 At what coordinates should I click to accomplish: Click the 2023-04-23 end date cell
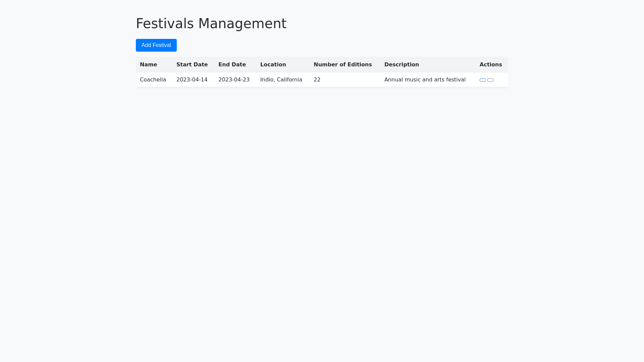point(234,80)
